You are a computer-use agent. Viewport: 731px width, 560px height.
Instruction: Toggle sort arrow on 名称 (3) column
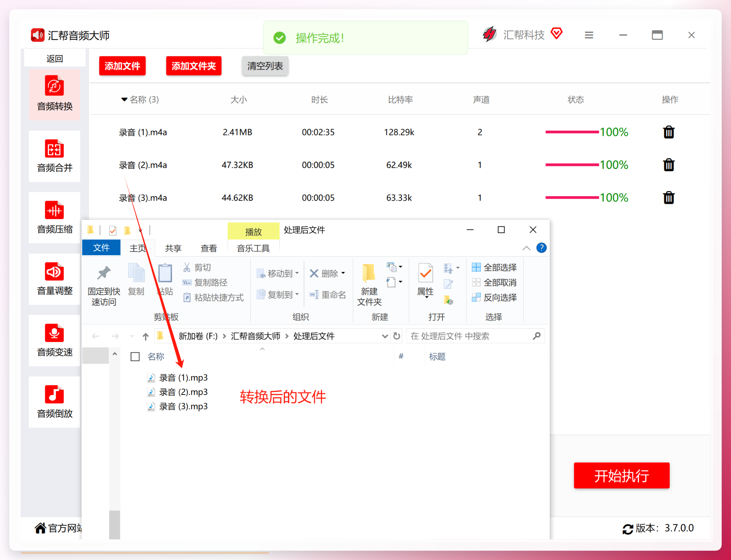coord(124,100)
